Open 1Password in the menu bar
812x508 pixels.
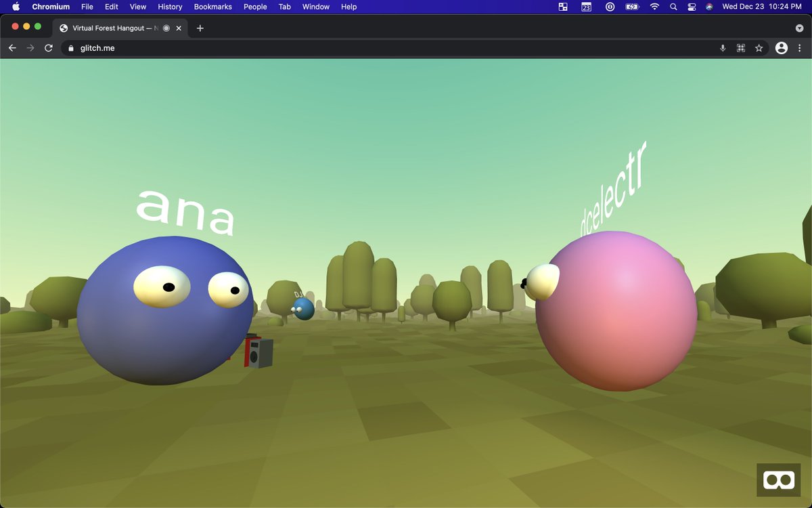point(609,7)
